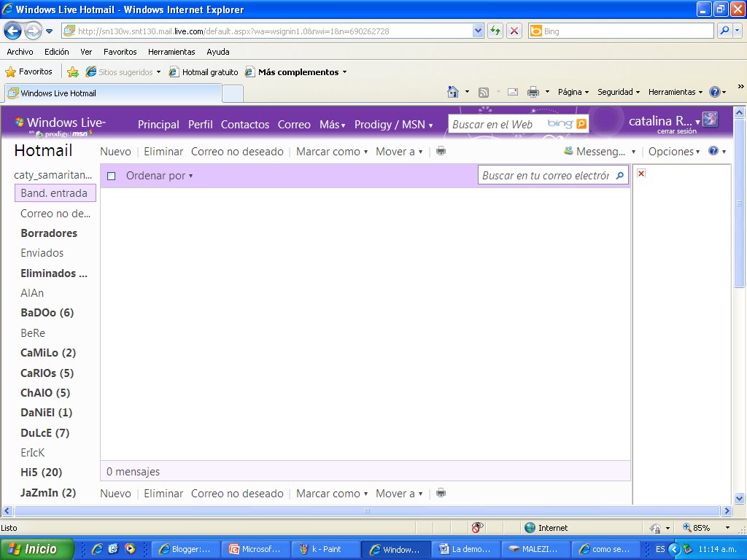This screenshot has height=560, width=747.
Task: Open the Borradores folder
Action: [49, 233]
